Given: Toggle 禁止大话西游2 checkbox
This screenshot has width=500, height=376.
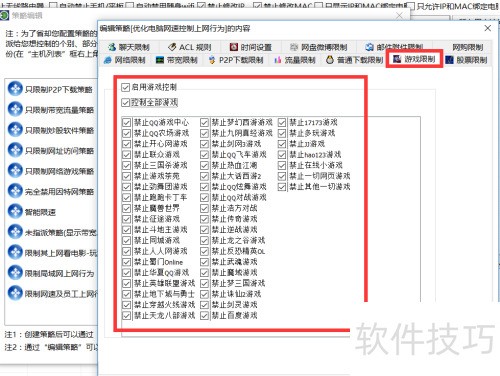Looking at the screenshot, I should [x=204, y=176].
